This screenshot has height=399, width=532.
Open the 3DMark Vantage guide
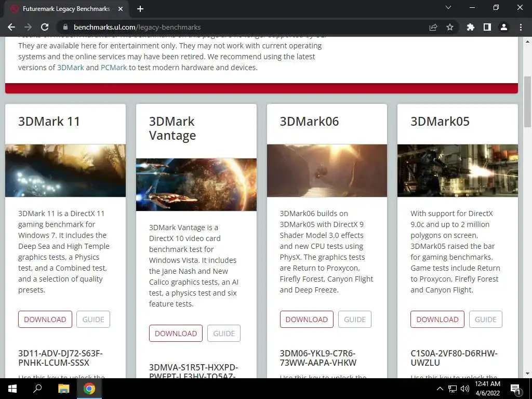pos(224,333)
